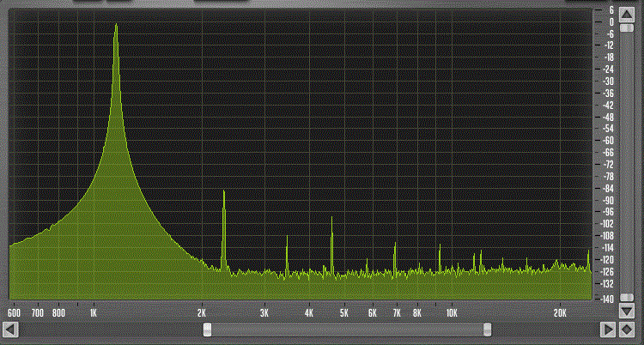The width and height of the screenshot is (644, 345).
Task: Click the horizontal scroll left arrow
Action: [x=10, y=330]
